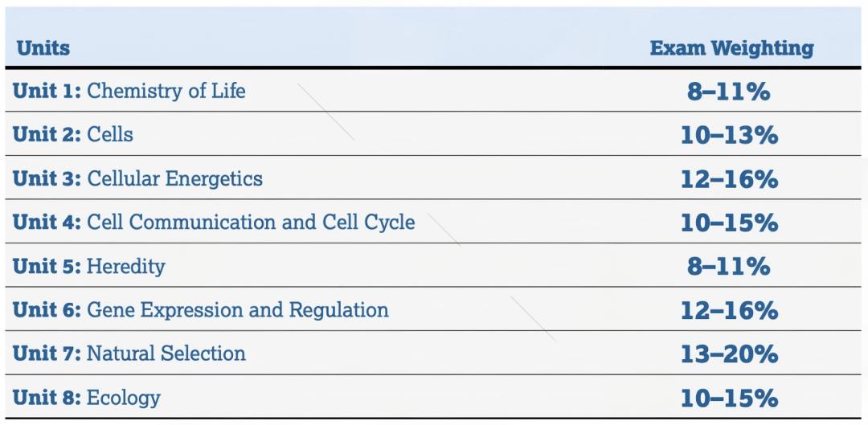This screenshot has width=868, height=425.
Task: Select the 'Heredity' unit title
Action: pos(125,266)
